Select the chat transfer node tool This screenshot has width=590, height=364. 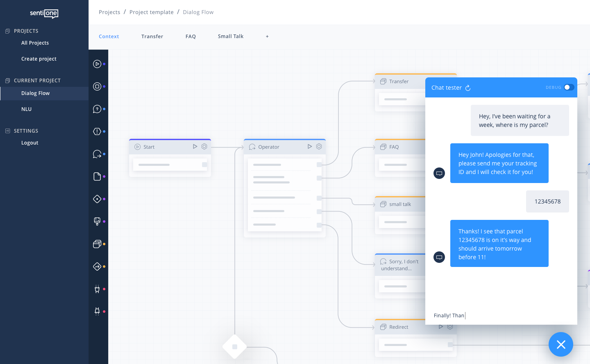pos(98,154)
